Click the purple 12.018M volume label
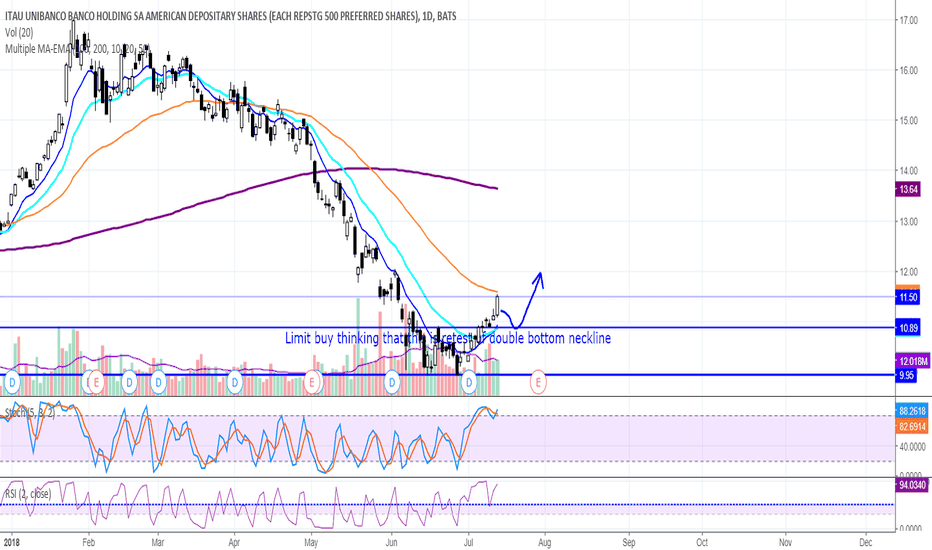 point(912,361)
